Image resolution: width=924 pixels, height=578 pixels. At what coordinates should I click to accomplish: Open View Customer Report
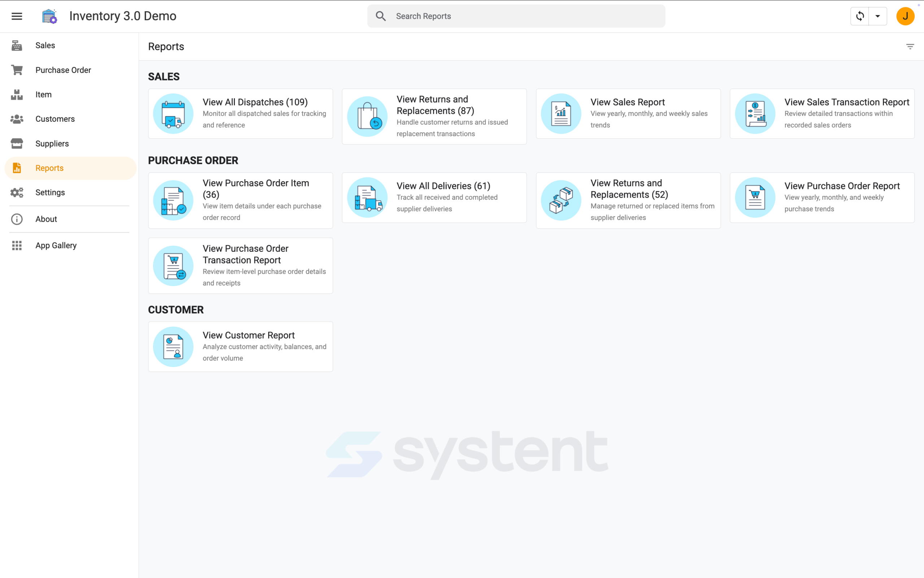tap(240, 347)
